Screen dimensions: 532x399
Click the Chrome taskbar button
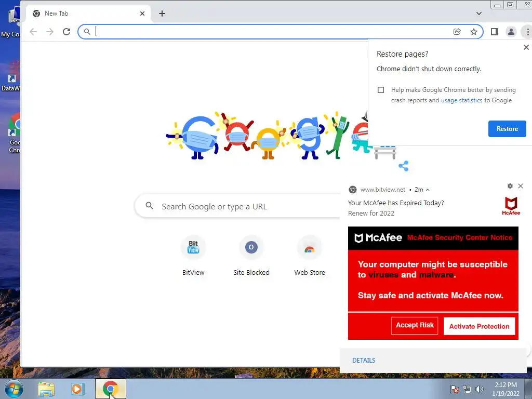click(111, 389)
